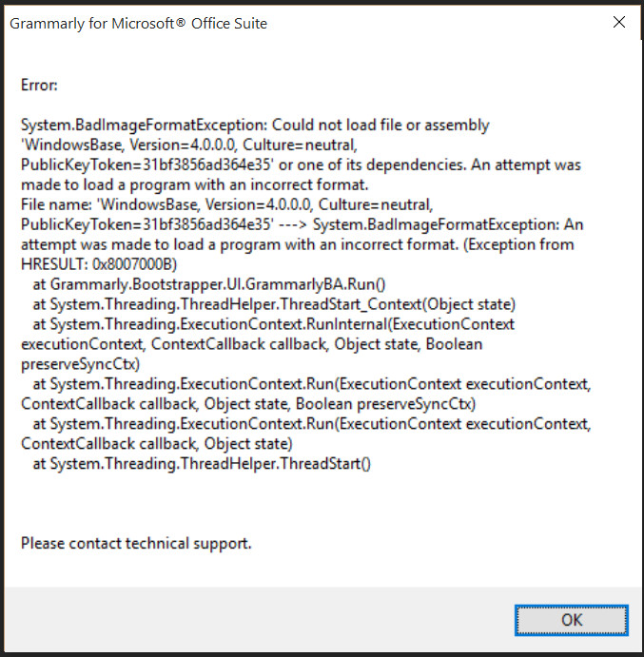Click the 'System.BadImageFormatException: Could not load file' line

[255, 125]
